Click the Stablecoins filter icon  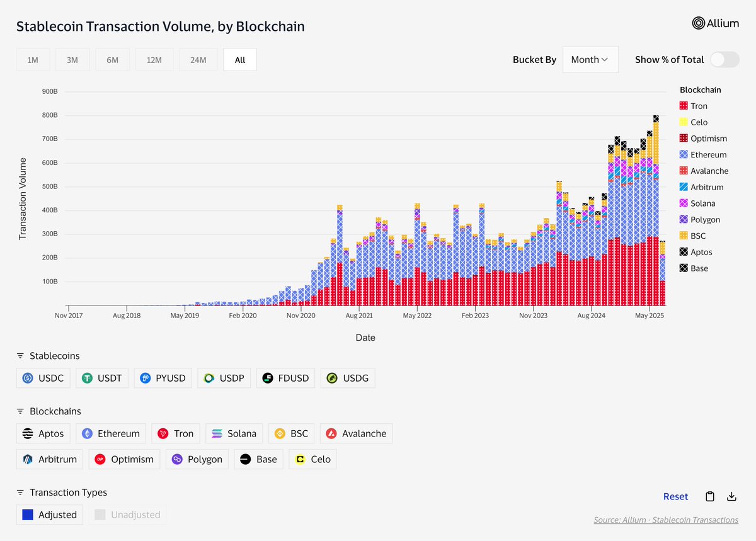pos(20,356)
